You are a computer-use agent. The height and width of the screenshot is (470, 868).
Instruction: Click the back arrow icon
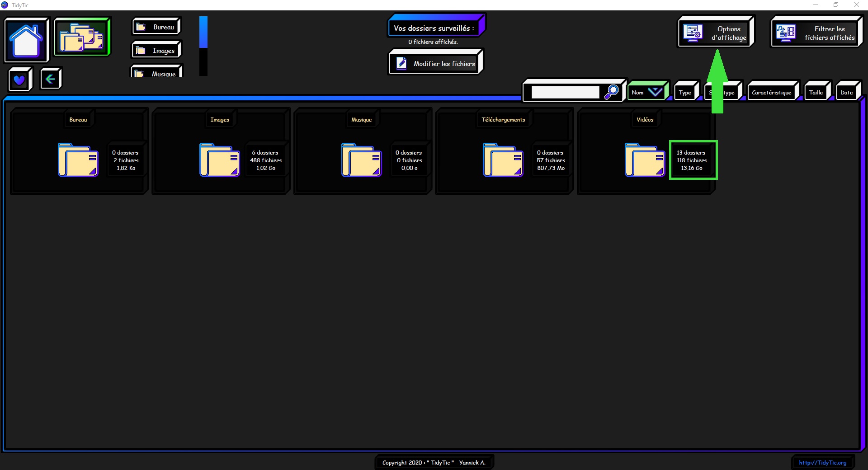pos(50,79)
